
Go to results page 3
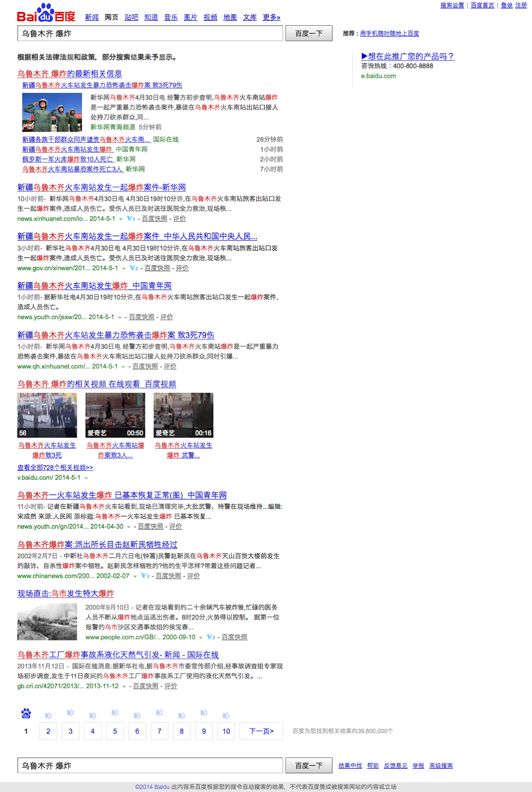[x=70, y=731]
